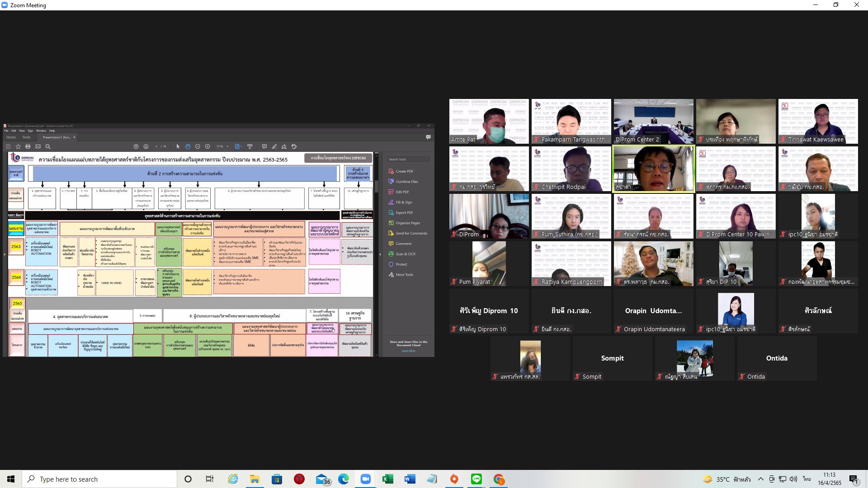
Task: Click the sign document pen icon
Action: (284, 146)
